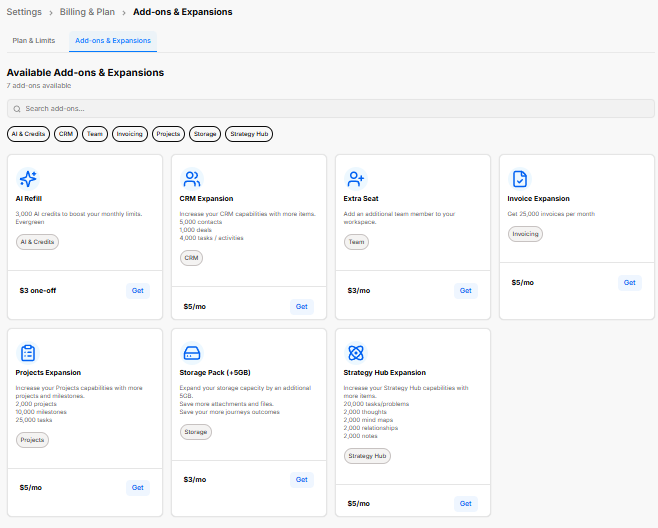
Task: Select the Add-ons & Expansions tab
Action: 113,41
